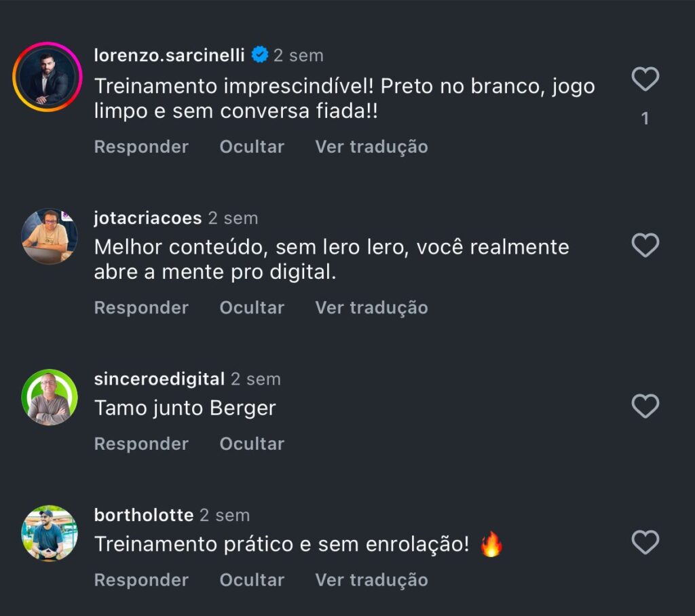Hide bortholotte's comment using Ocultar
This screenshot has width=695, height=616.
tap(252, 580)
